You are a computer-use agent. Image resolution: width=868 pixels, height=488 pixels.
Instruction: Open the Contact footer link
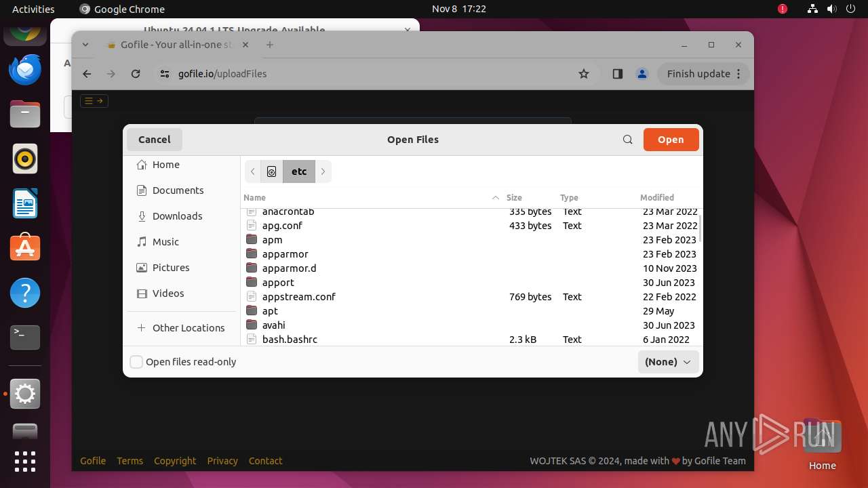click(265, 461)
